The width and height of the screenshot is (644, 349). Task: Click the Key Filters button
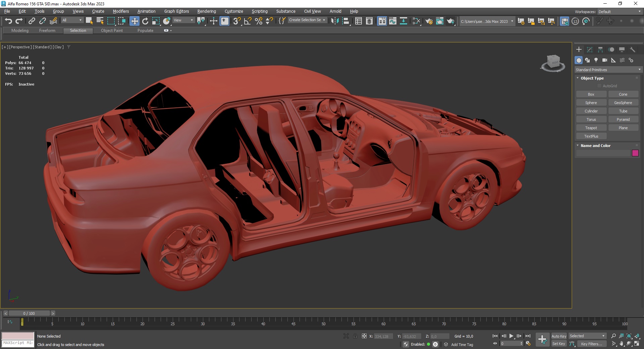[x=591, y=344]
